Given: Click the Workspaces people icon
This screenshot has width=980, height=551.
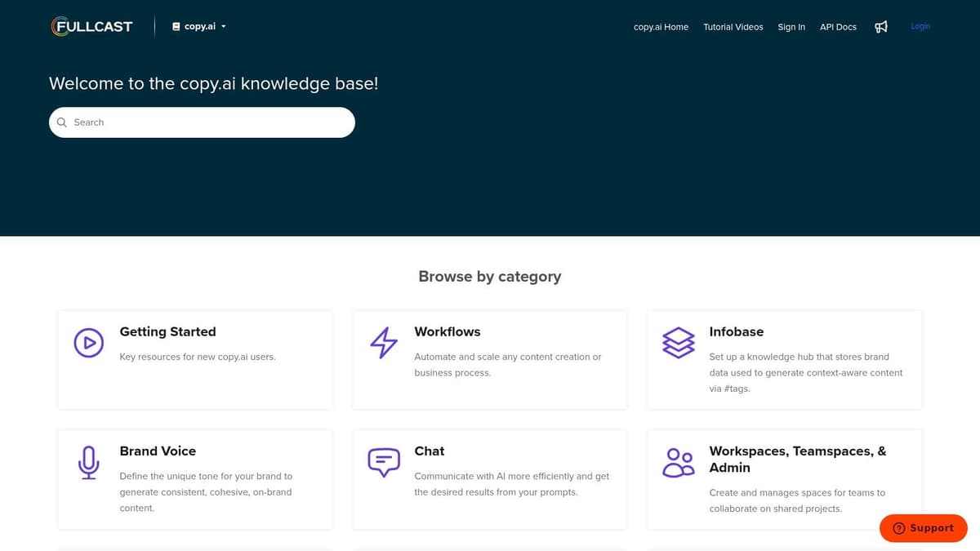Looking at the screenshot, I should pyautogui.click(x=679, y=462).
